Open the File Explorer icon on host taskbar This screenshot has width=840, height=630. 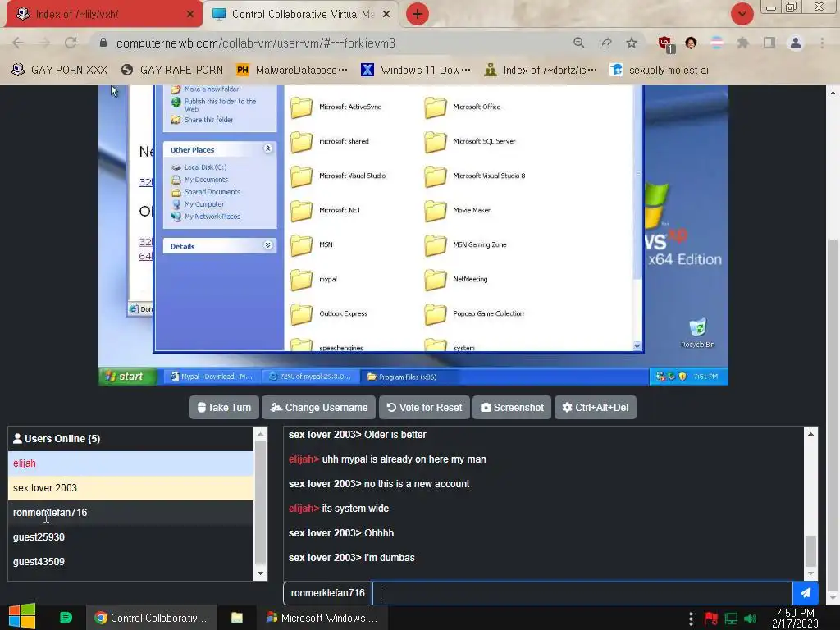click(237, 618)
